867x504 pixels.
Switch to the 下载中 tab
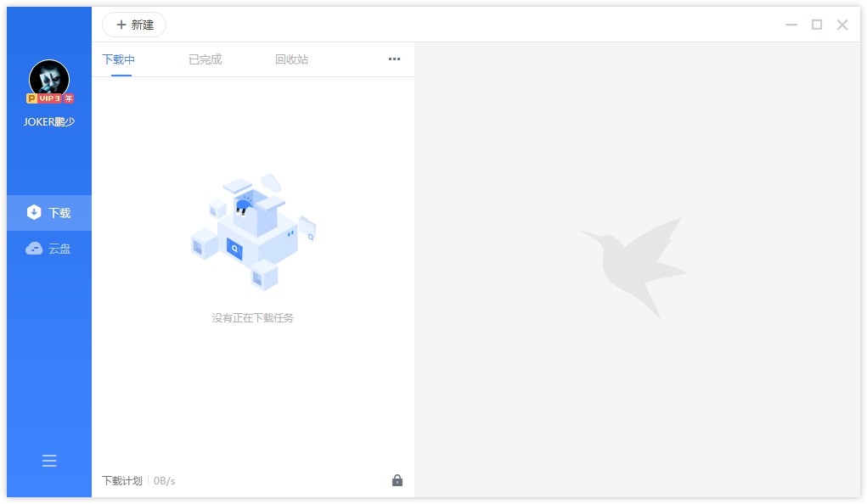(118, 59)
